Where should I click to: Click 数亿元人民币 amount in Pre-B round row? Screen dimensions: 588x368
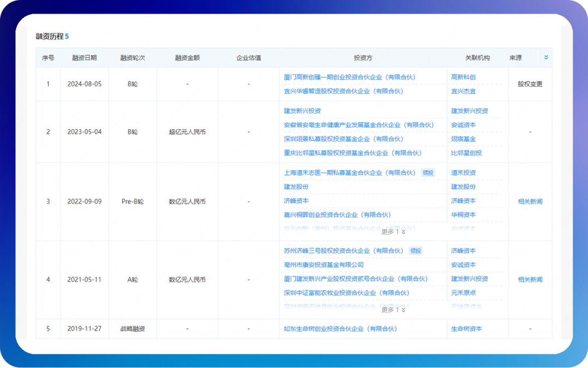187,202
